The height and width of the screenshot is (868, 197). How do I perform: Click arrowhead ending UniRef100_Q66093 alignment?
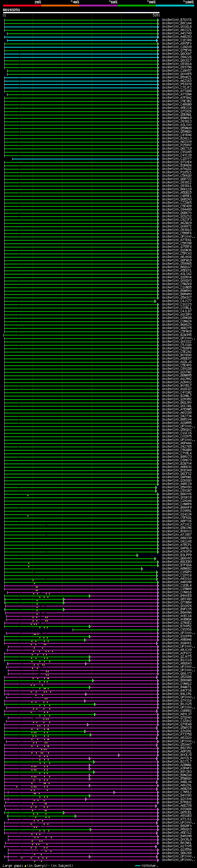(155, 559)
